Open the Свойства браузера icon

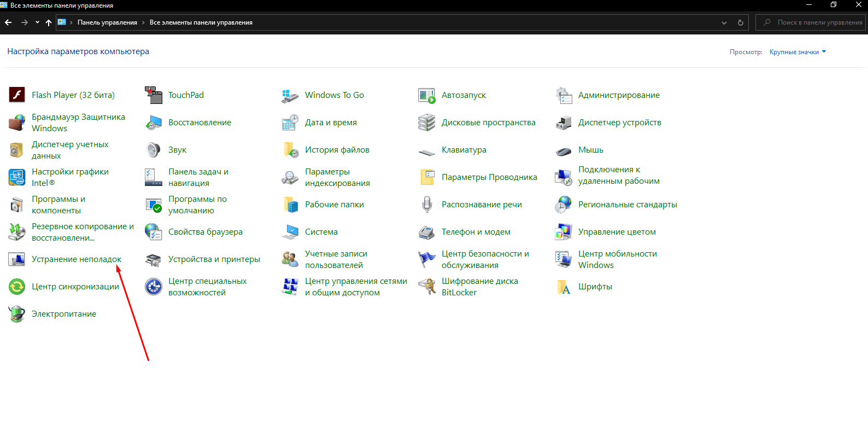[x=154, y=232]
